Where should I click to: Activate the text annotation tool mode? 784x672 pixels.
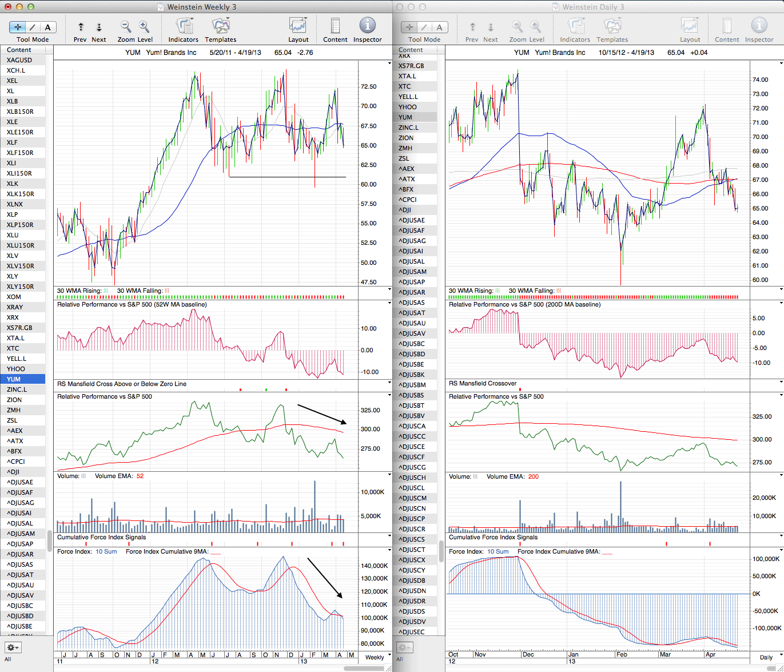click(47, 27)
